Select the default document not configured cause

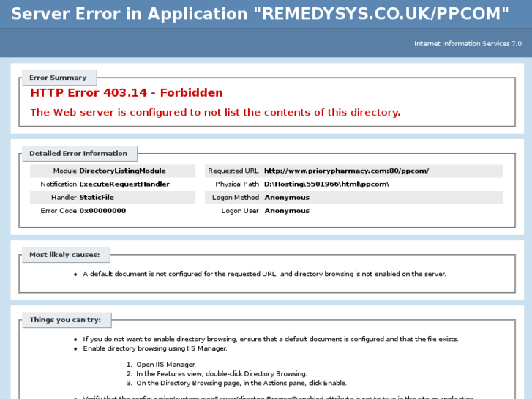point(264,274)
